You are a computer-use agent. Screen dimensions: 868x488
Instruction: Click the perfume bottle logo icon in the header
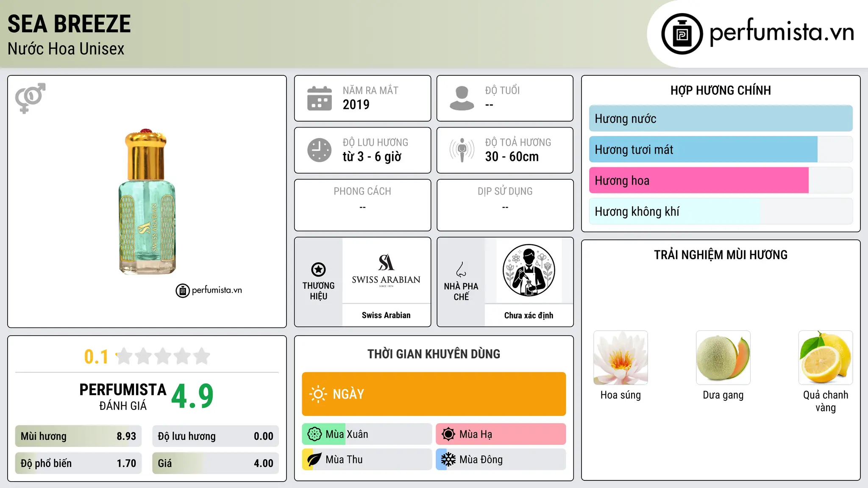click(682, 34)
